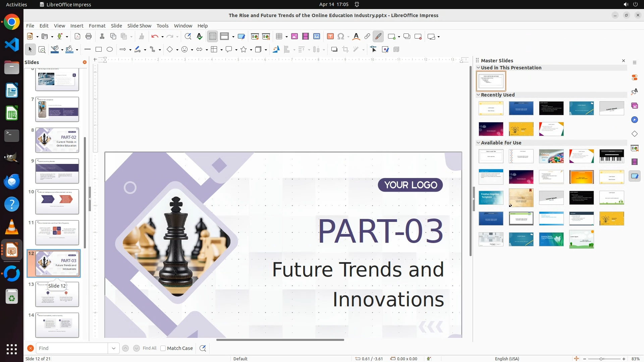Click the Insert Image icon

pos(294,37)
